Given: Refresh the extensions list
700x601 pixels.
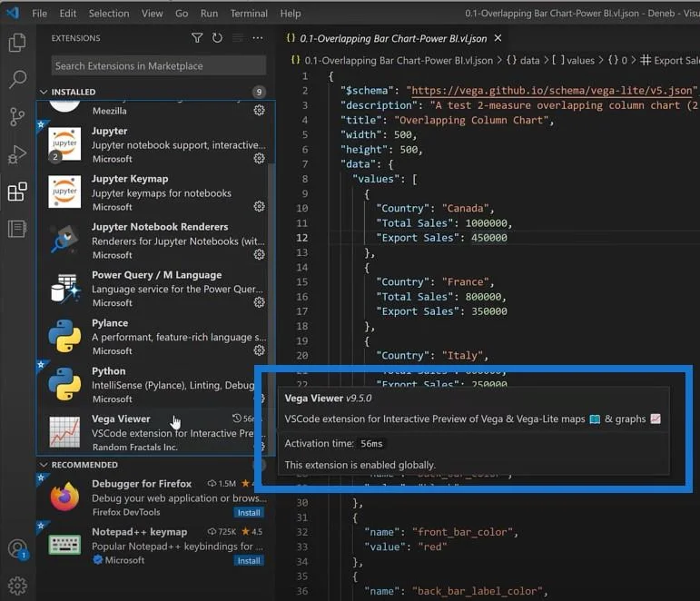Looking at the screenshot, I should click(217, 38).
